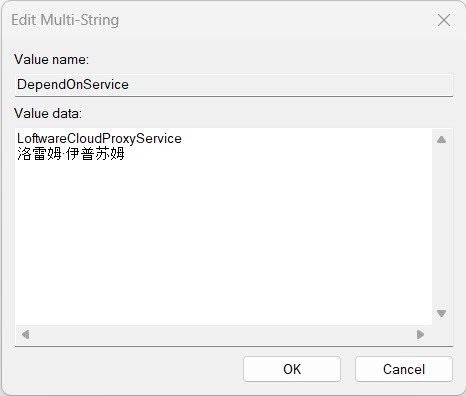Image resolution: width=466 pixels, height=396 pixels.
Task: Set cursor at end of LoftwareCloudProxyService
Action: pos(182,138)
